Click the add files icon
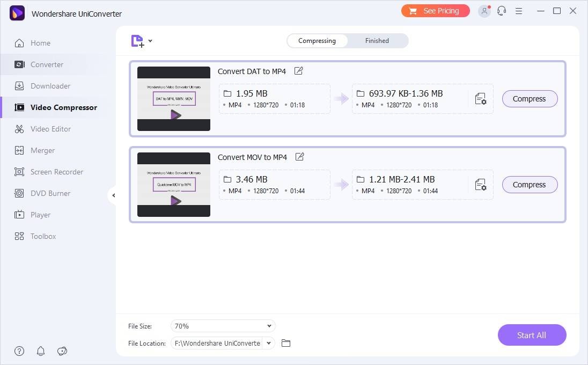This screenshot has width=588, height=365. 137,41
